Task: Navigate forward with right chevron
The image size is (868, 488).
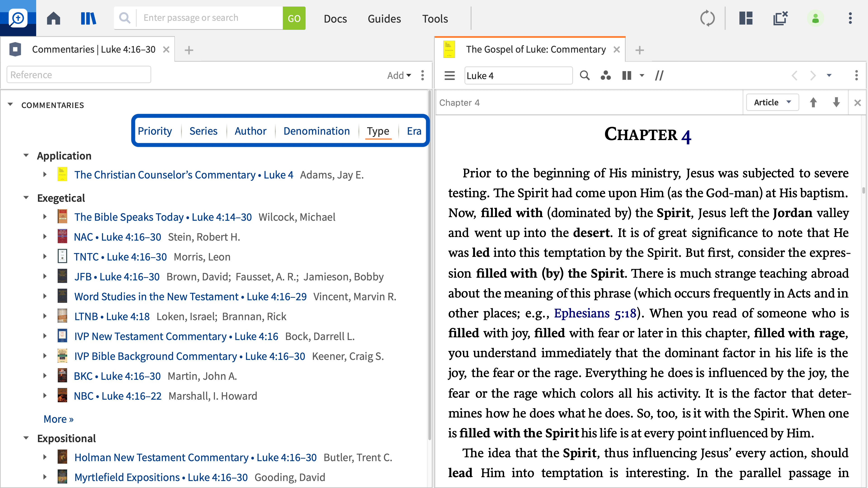Action: point(813,75)
